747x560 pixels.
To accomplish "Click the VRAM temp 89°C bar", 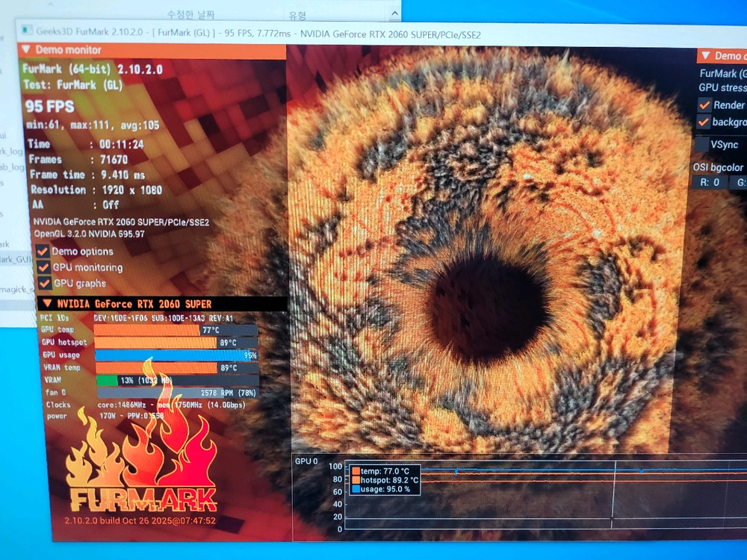I will 177,367.
